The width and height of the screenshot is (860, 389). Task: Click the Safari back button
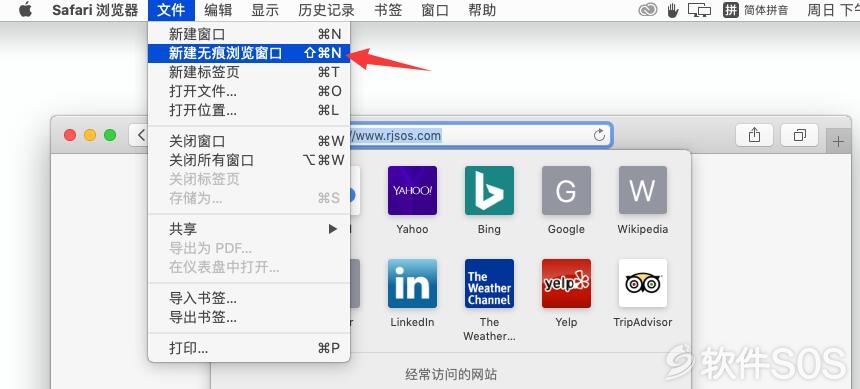click(x=139, y=135)
